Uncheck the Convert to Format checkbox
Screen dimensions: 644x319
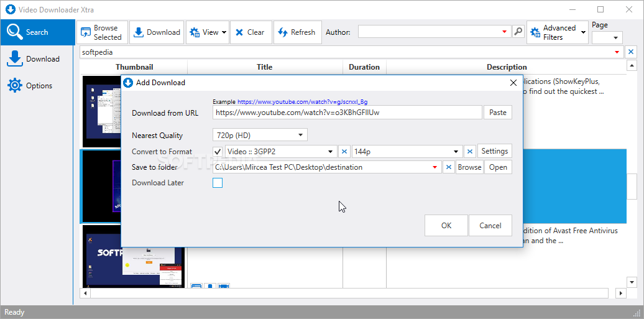(x=218, y=151)
